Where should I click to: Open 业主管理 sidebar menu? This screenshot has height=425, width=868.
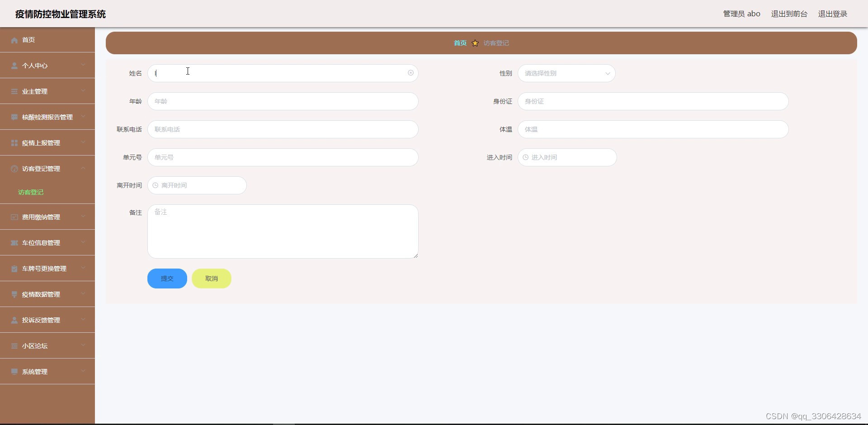click(x=47, y=91)
